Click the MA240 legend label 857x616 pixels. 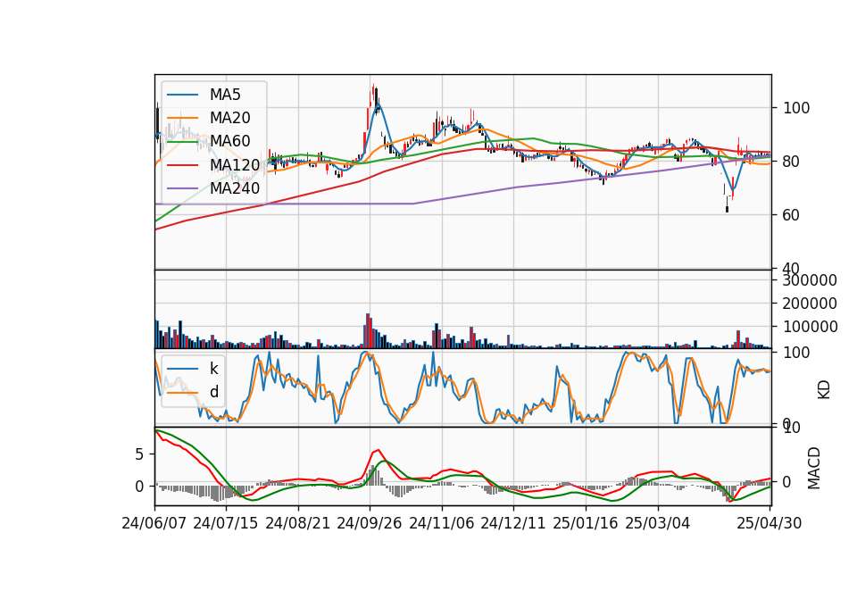click(235, 188)
